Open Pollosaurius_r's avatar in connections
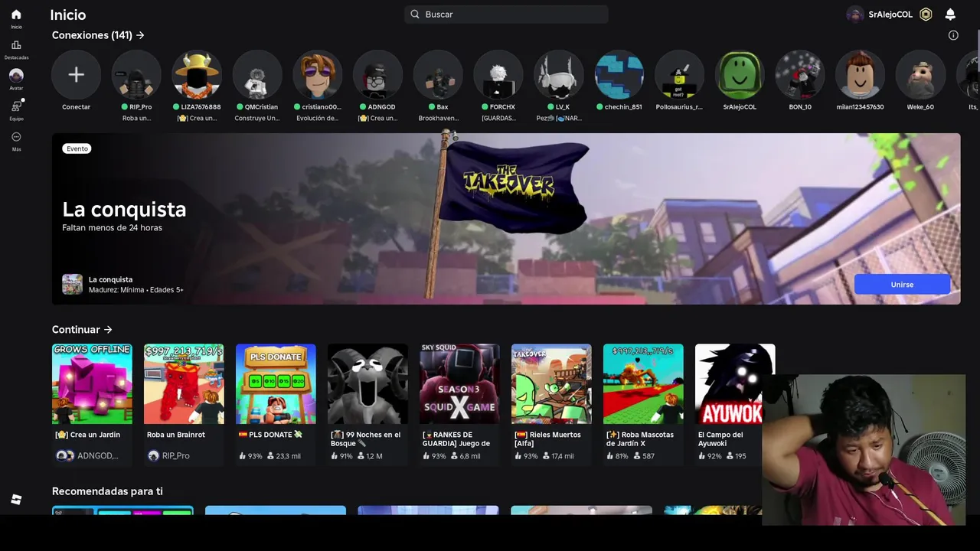This screenshot has width=980, height=551. tap(679, 74)
